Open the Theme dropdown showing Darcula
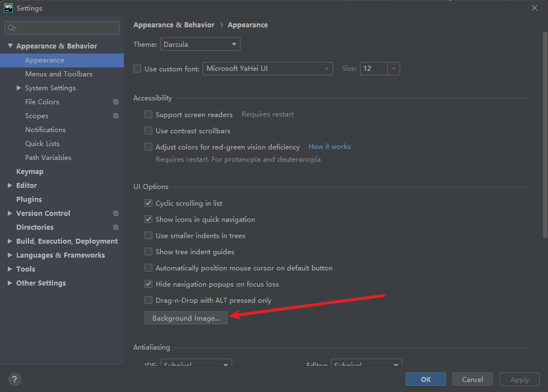The image size is (548, 392). tap(200, 44)
